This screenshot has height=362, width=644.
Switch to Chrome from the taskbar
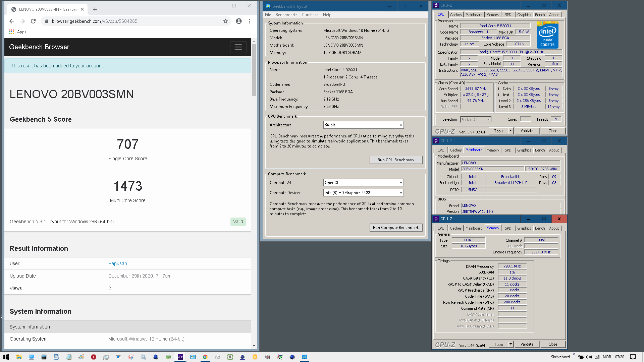pos(205,357)
